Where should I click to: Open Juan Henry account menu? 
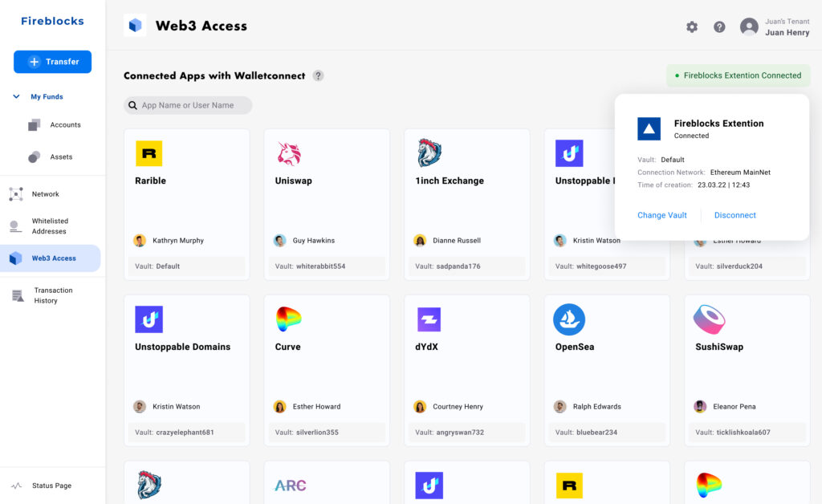[775, 27]
